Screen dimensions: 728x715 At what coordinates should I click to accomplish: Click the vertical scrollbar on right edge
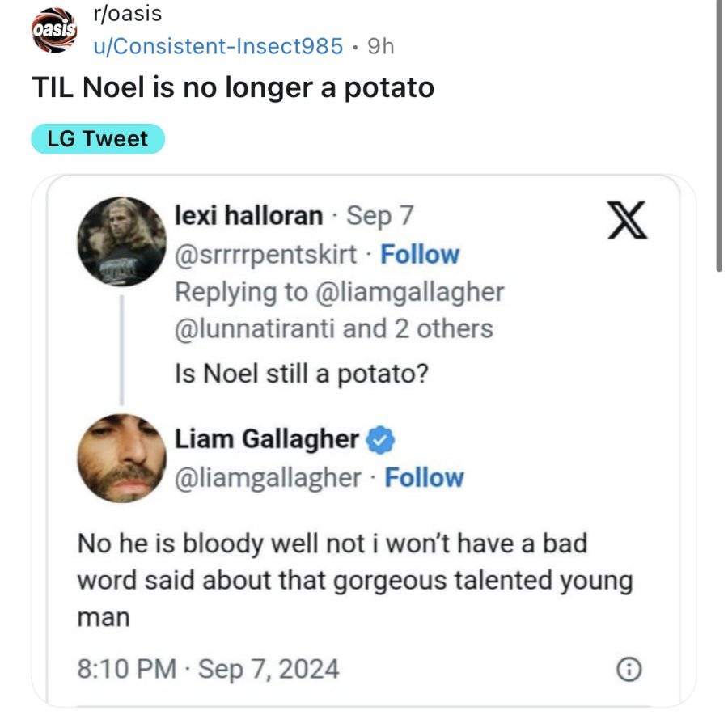coord(719,134)
